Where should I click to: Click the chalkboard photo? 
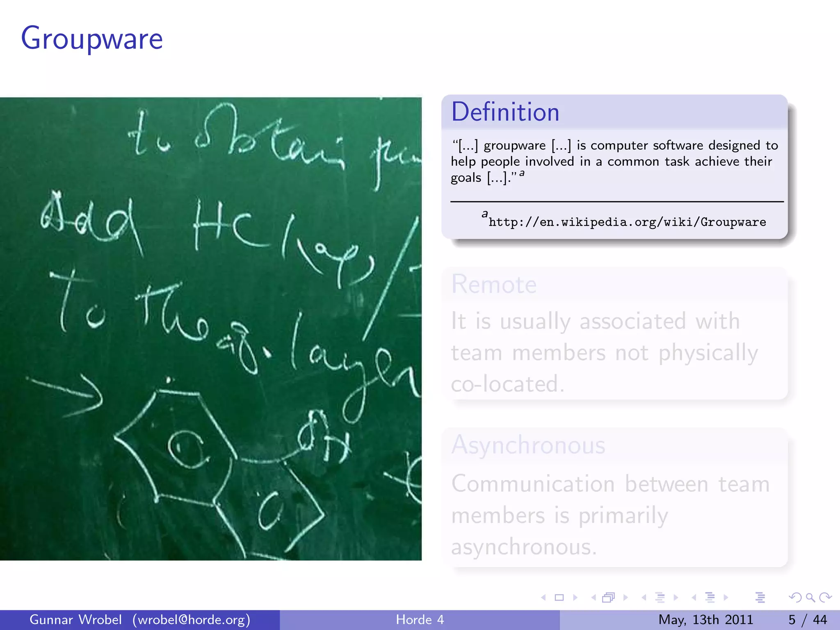click(x=211, y=329)
